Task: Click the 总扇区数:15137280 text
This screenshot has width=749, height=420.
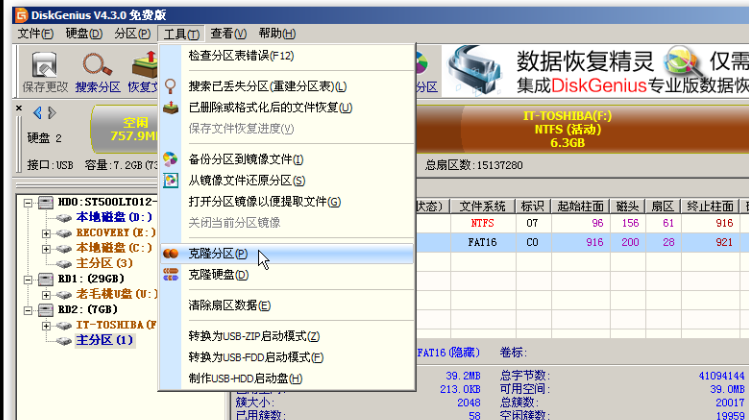Action: pyautogui.click(x=474, y=165)
